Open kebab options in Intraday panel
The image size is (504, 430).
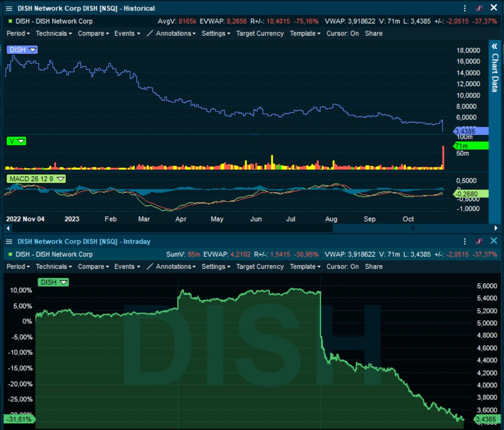coord(465,242)
